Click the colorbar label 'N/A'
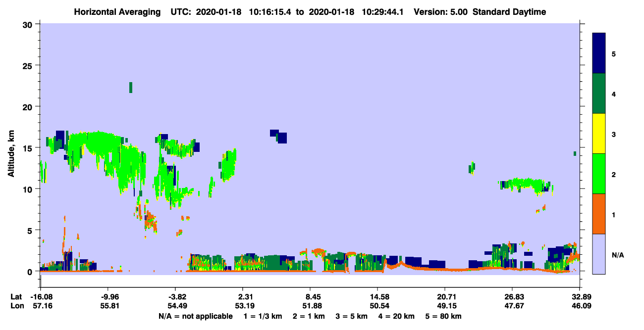644x330 pixels. point(618,255)
